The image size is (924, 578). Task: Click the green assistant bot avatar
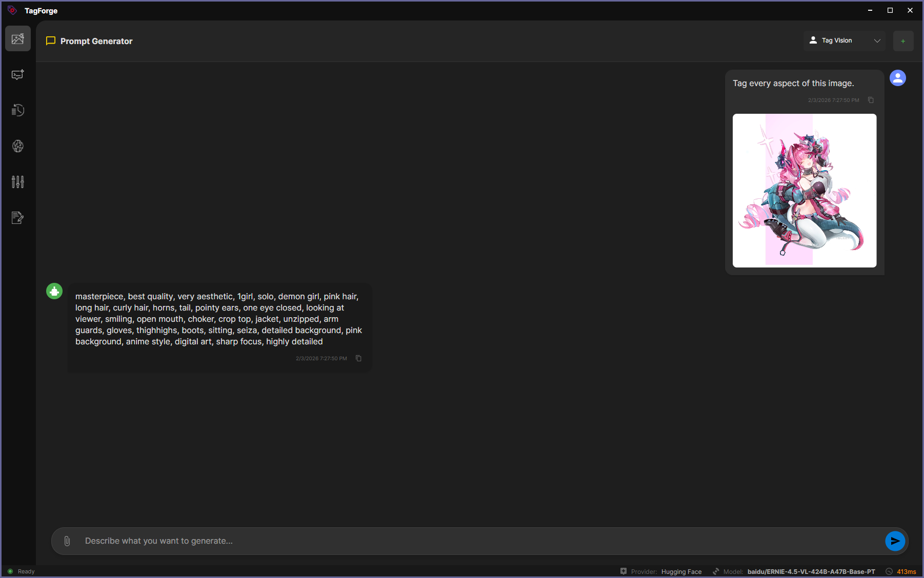54,291
